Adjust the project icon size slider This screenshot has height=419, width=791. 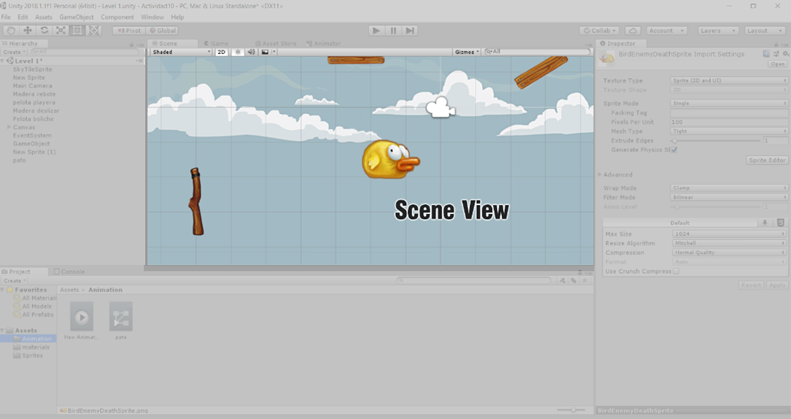point(571,410)
